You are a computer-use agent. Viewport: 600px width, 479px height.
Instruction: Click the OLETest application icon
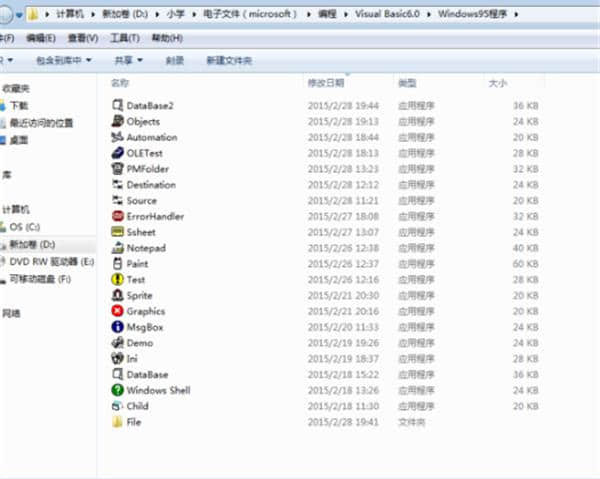click(118, 153)
